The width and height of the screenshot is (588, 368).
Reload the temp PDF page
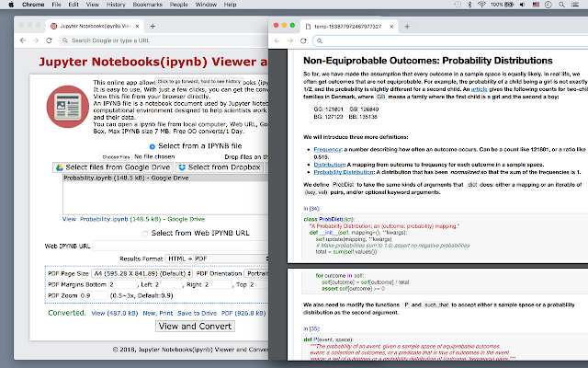click(303, 40)
